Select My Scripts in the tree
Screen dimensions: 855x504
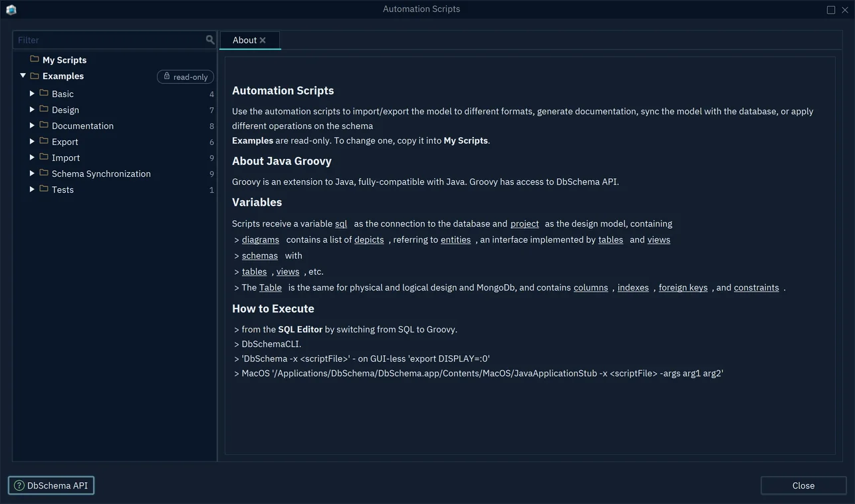point(64,60)
